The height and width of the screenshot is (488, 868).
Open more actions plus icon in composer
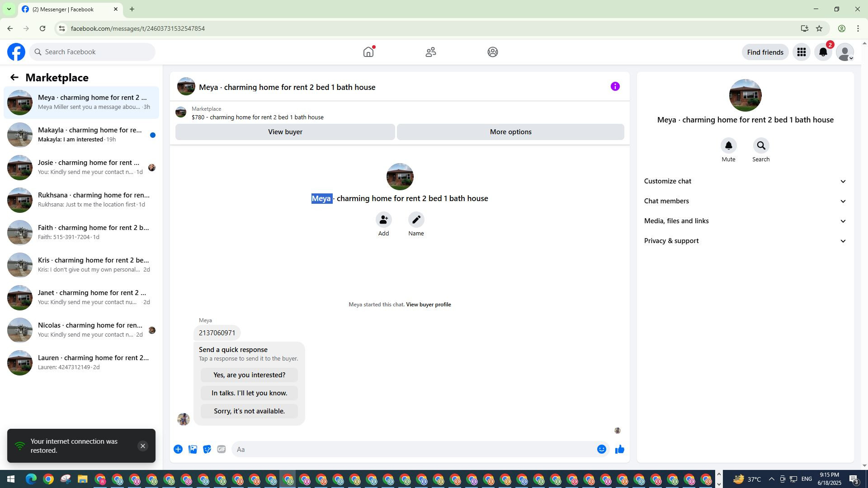point(178,449)
